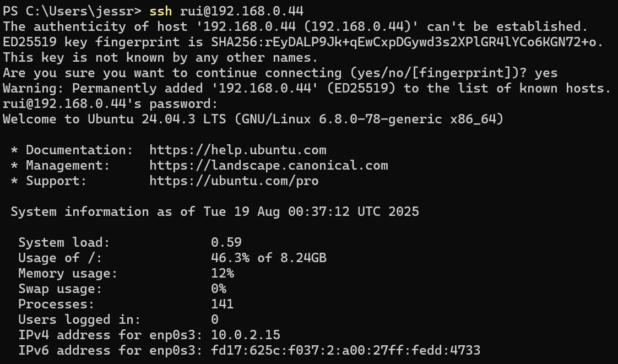Click the rui@192.168.0.44 argument after ssh
Screen dimensions: 618x364
click(241, 11)
